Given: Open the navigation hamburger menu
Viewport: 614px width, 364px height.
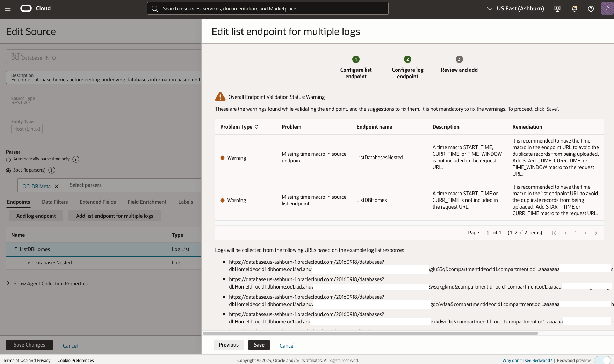Looking at the screenshot, I should click(7, 8).
